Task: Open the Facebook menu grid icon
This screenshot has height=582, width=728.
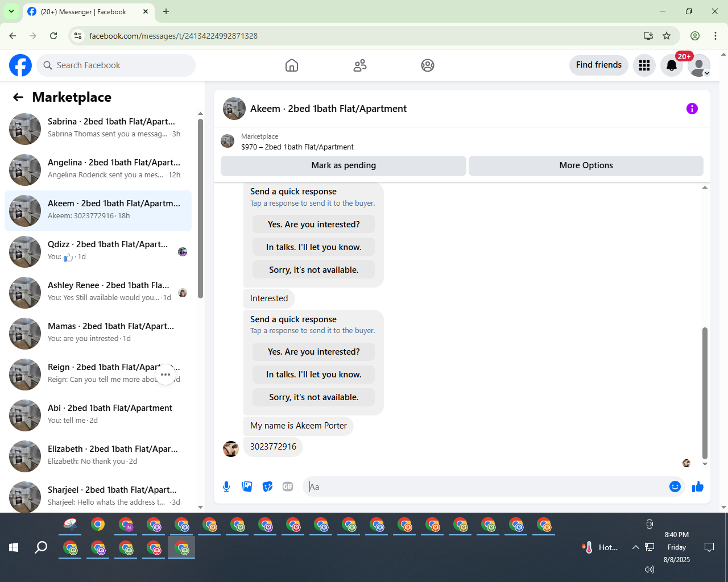Action: (x=644, y=65)
